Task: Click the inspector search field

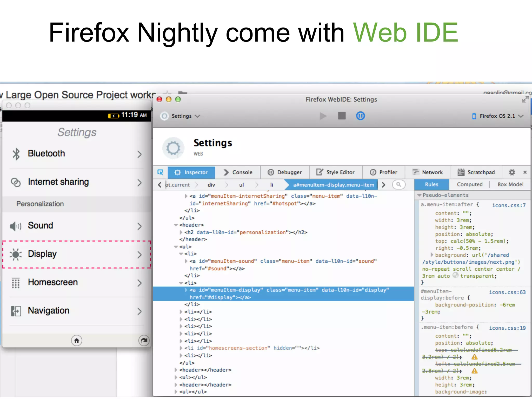Action: [x=398, y=185]
